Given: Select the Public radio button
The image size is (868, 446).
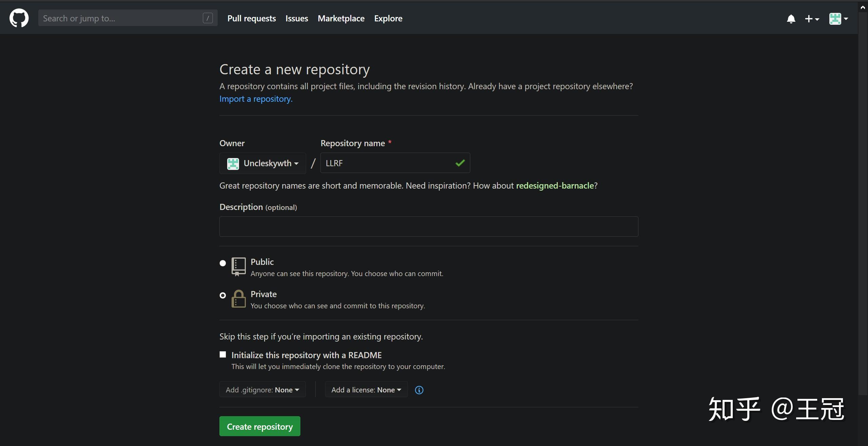Looking at the screenshot, I should point(223,263).
